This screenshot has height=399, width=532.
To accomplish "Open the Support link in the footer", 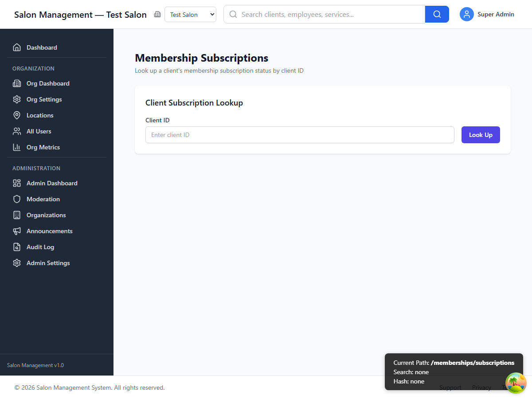I will tap(450, 387).
